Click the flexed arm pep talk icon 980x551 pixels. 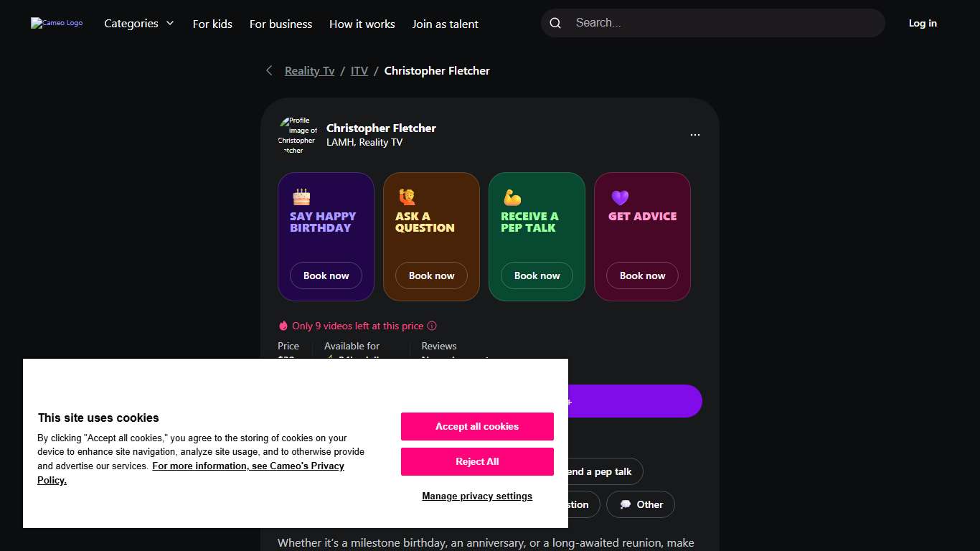(512, 197)
